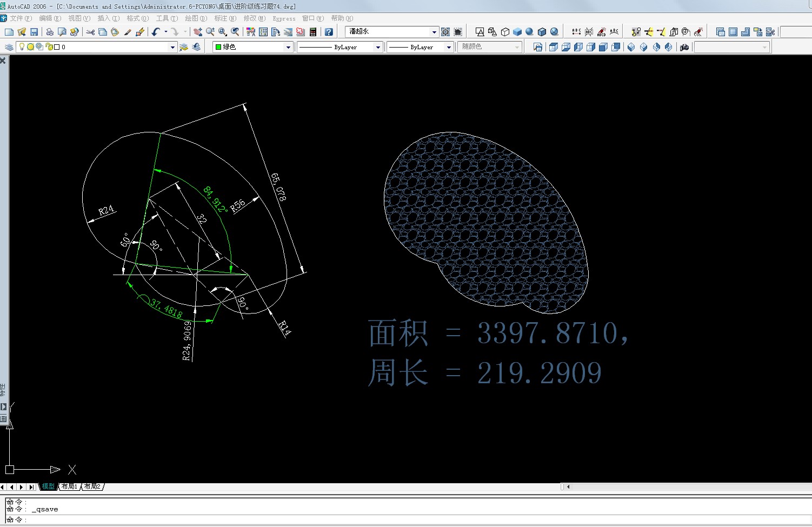Click the Layer Previous icon
Viewport: 812px width, 527px height.
pyautogui.click(x=196, y=47)
